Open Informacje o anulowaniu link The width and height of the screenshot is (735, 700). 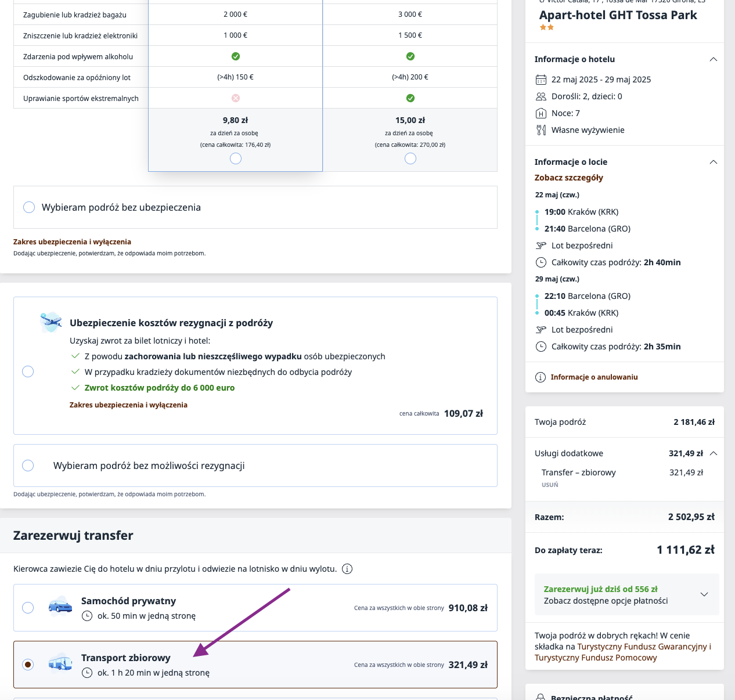point(594,377)
